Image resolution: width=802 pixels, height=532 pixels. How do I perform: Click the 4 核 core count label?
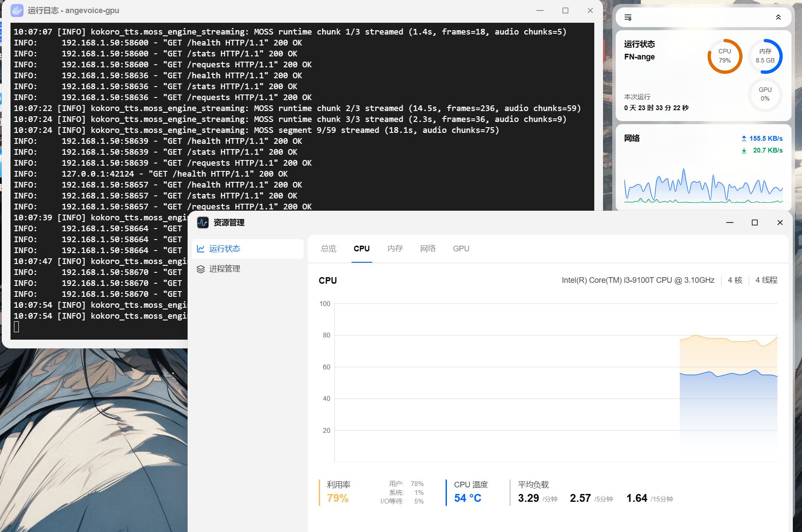[x=735, y=280]
